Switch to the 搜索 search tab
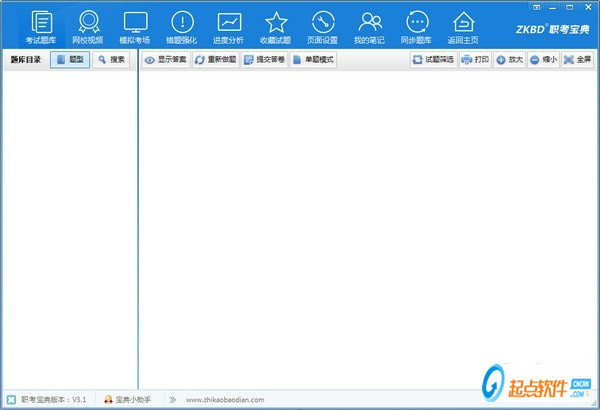The image size is (600, 410). pyautogui.click(x=111, y=60)
